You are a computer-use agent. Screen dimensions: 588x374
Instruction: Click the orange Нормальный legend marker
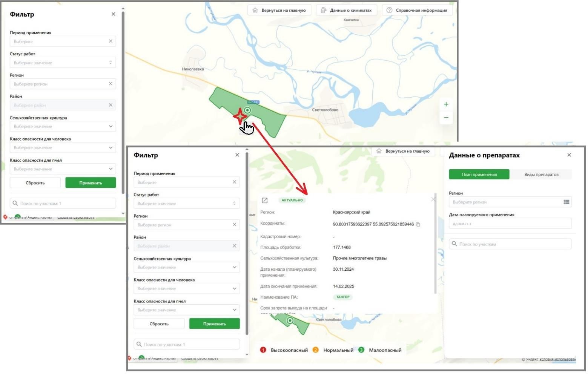[315, 350]
